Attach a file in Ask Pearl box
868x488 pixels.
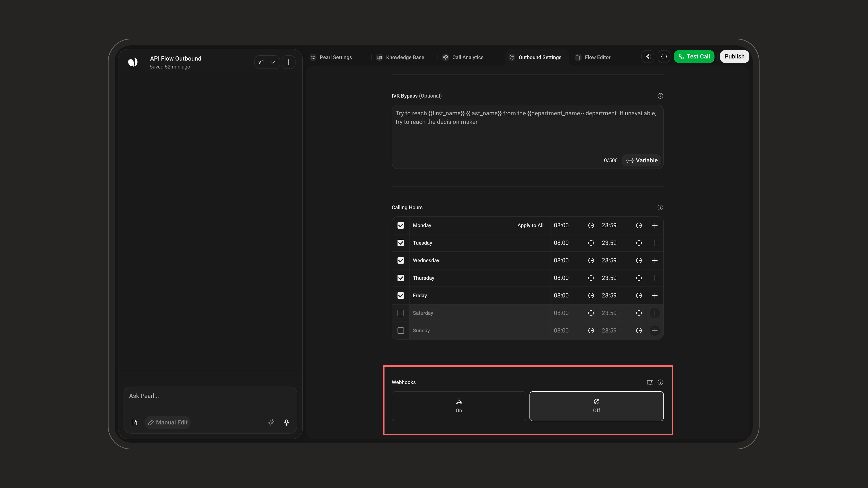[x=134, y=422]
